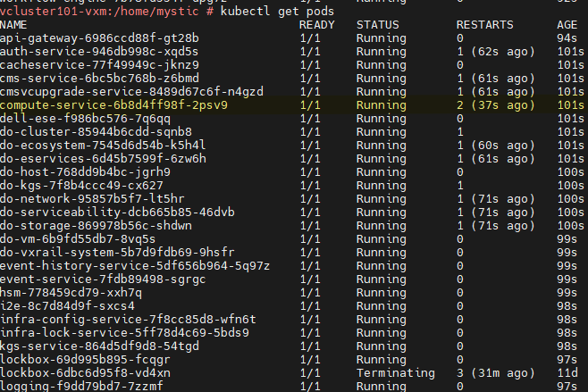Click pod name do-cluster-85944b6cdd-sqnb8
The width and height of the screenshot is (588, 392).
(96, 132)
